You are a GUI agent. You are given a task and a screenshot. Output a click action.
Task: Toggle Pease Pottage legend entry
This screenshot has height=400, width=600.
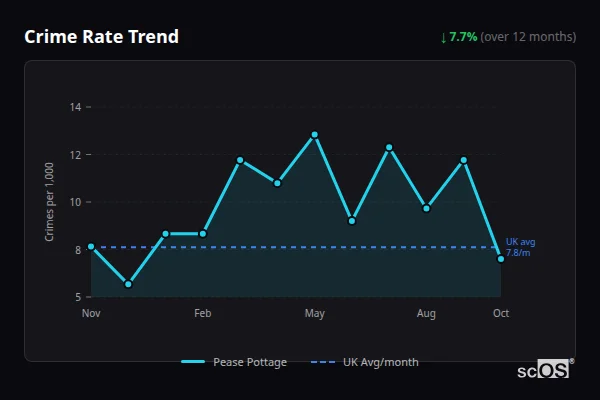click(x=234, y=362)
